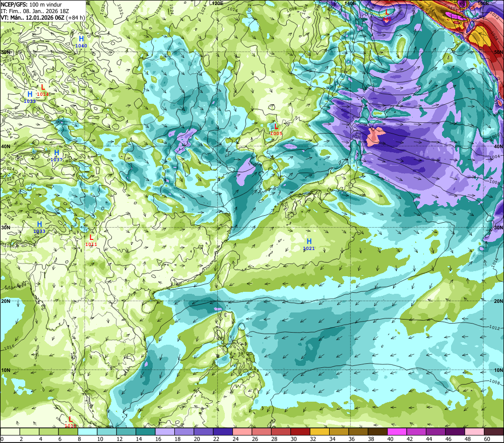Select the 36–38 brown legend swatch
Image resolution: width=504 pixels, height=443 pixels.
358,431
